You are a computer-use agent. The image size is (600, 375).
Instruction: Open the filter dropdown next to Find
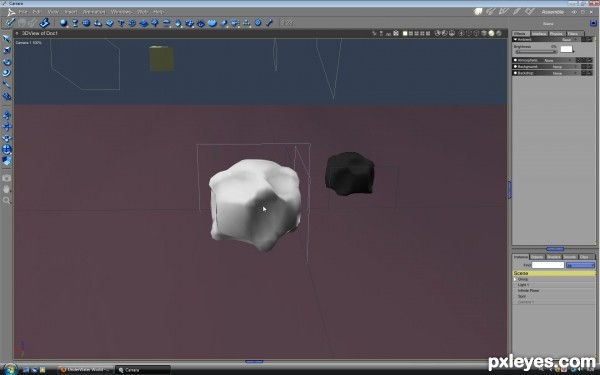(x=580, y=265)
